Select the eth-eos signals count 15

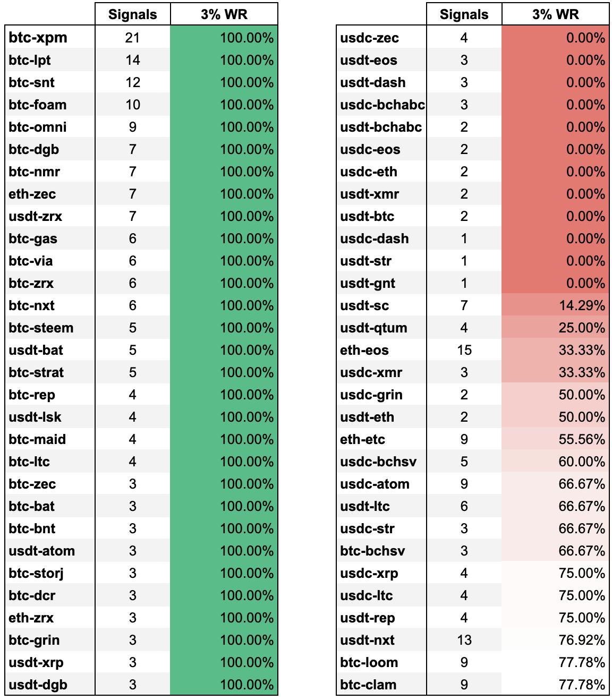pyautogui.click(x=464, y=350)
